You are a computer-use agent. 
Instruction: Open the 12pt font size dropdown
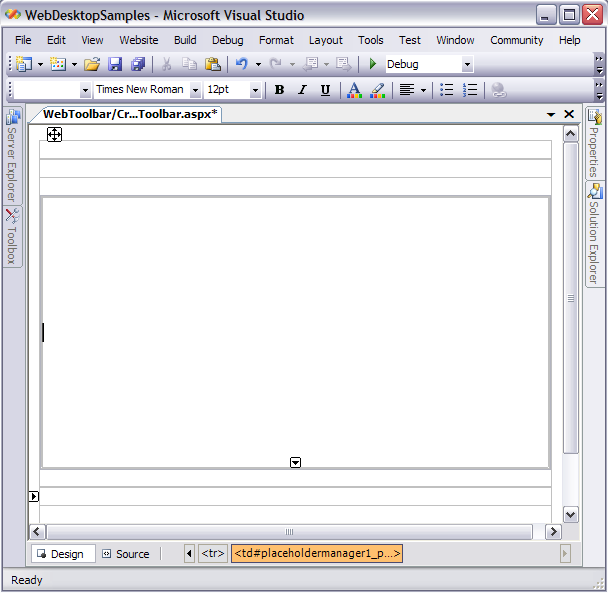[x=255, y=90]
